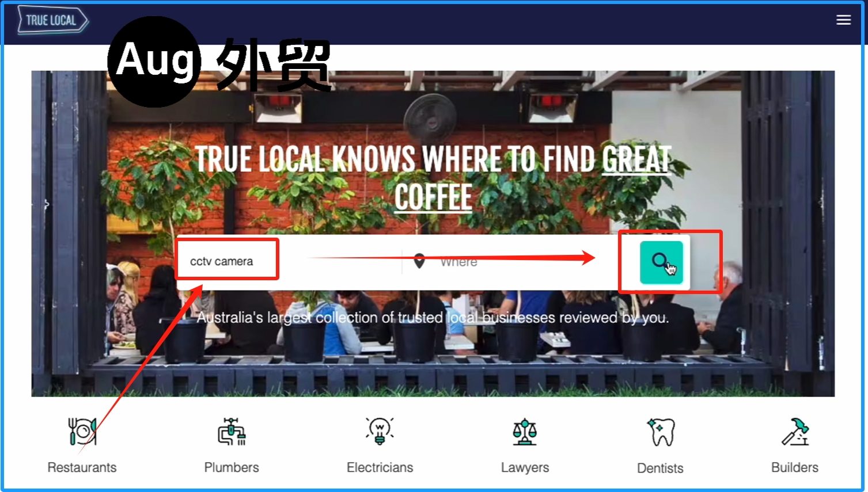Select the Electricians light bulb icon
This screenshot has height=492, width=868.
pyautogui.click(x=380, y=431)
